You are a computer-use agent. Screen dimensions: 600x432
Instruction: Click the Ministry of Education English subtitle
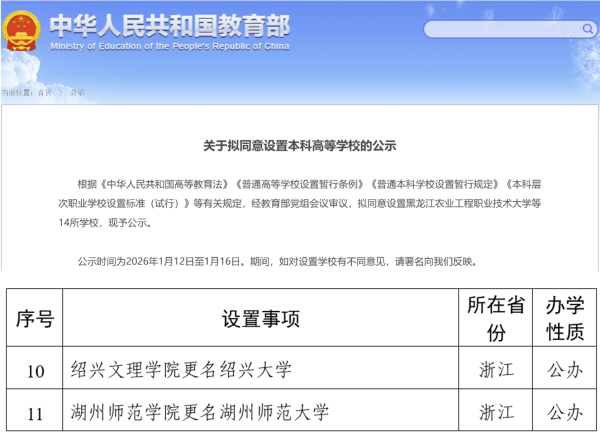point(168,45)
